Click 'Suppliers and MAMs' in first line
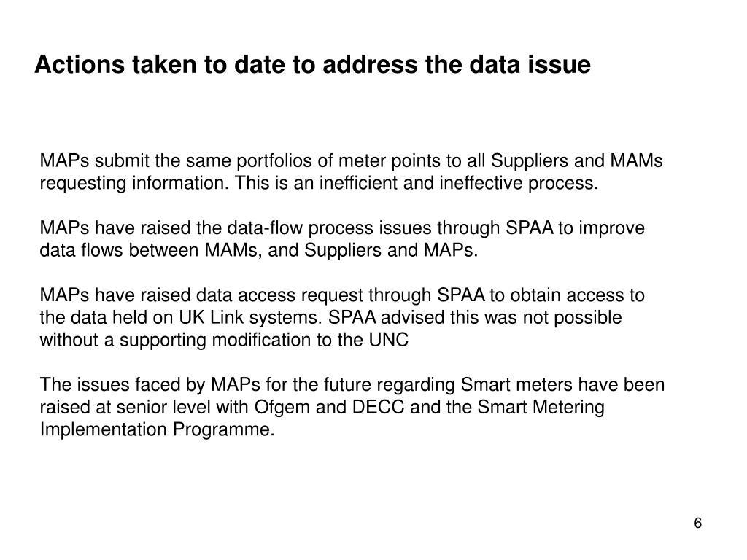Image resolution: width=747 pixels, height=560 pixels. (576, 160)
